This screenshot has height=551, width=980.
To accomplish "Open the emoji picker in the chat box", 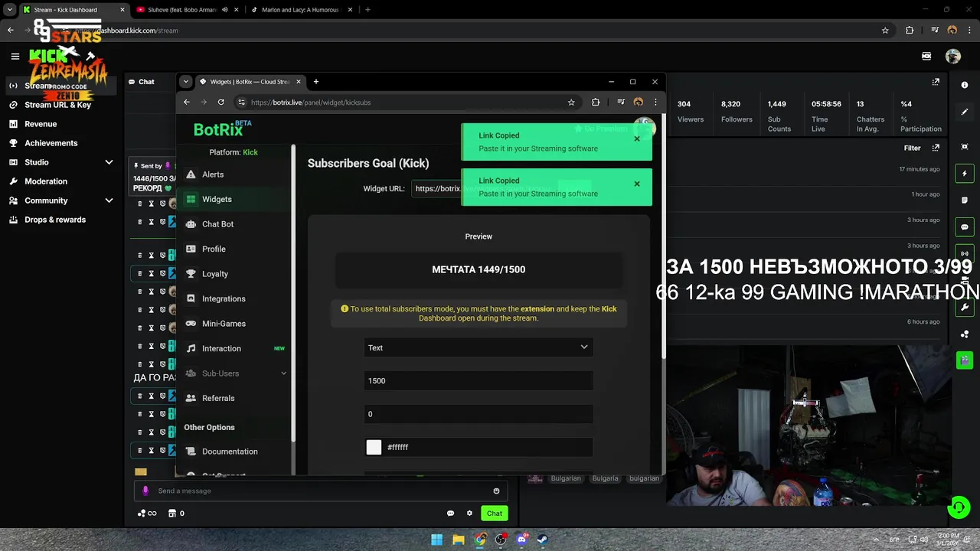I will point(496,491).
